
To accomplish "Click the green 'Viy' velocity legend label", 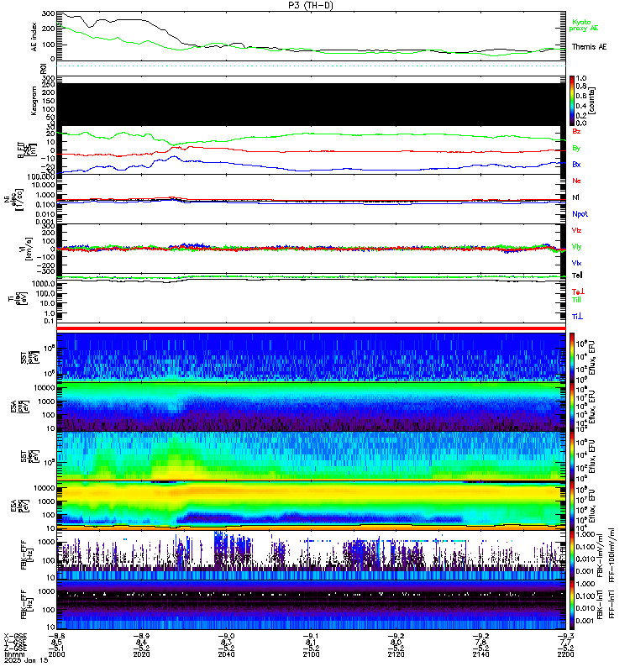I will (x=576, y=247).
